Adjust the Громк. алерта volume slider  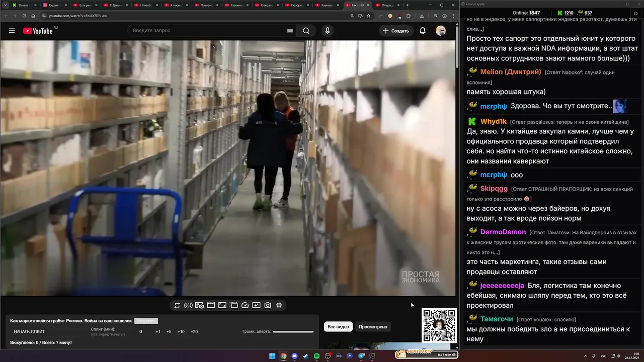click(293, 332)
